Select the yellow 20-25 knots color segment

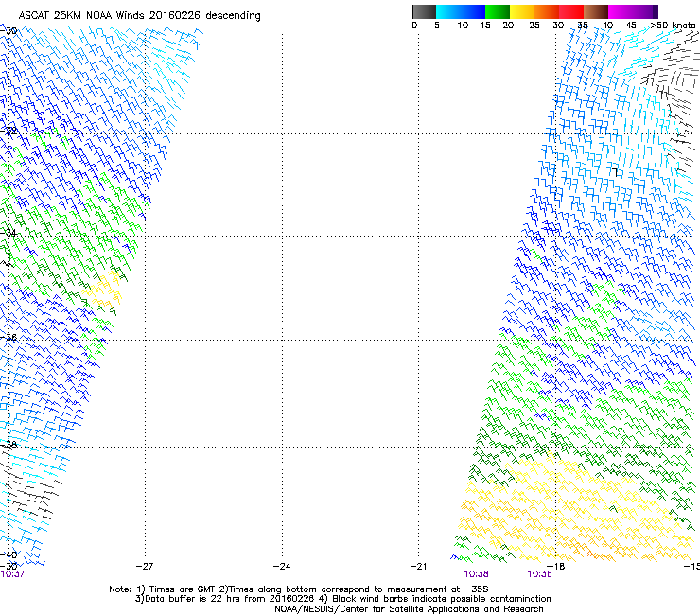click(522, 11)
